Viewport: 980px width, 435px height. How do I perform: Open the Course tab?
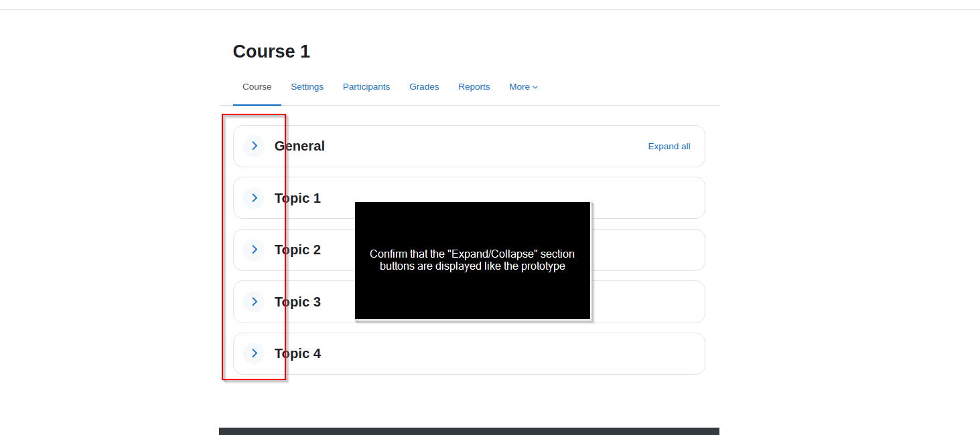257,87
